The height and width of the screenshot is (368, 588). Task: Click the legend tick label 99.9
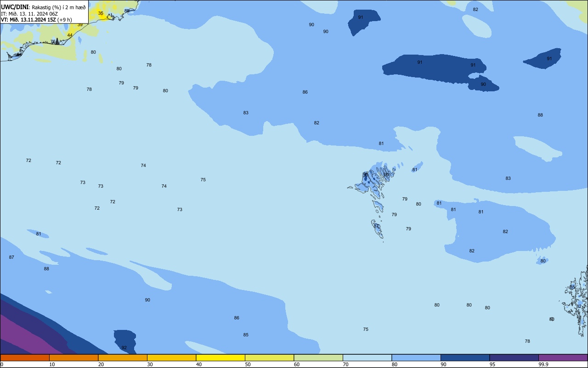pyautogui.click(x=543, y=364)
